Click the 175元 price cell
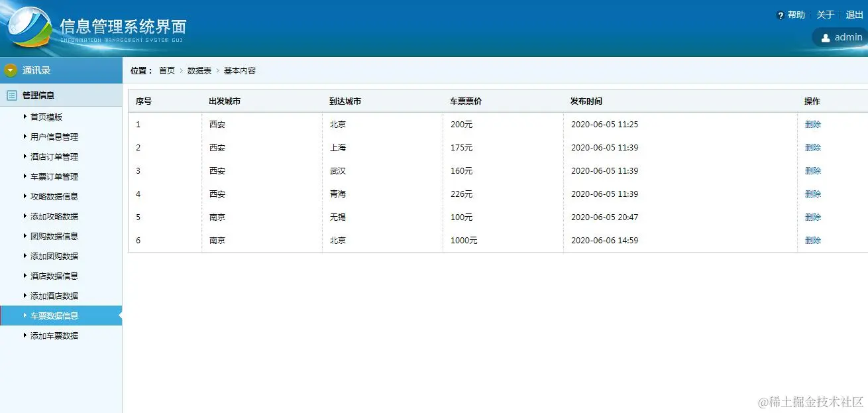 click(x=462, y=148)
